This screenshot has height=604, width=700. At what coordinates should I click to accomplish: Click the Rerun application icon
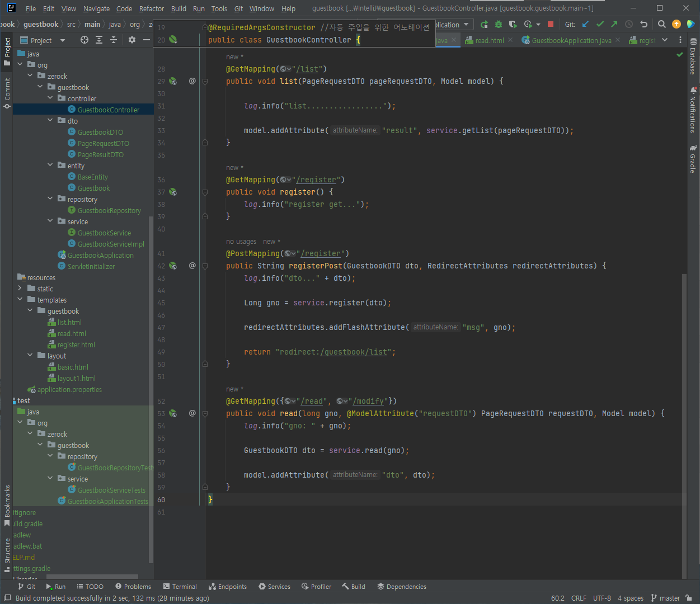pyautogui.click(x=484, y=25)
